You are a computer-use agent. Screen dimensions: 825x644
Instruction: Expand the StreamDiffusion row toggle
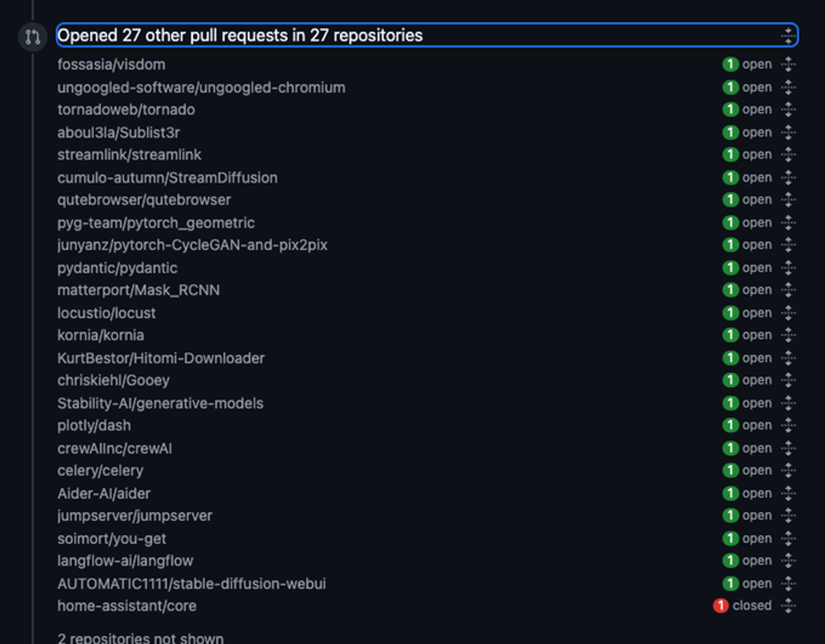[788, 178]
